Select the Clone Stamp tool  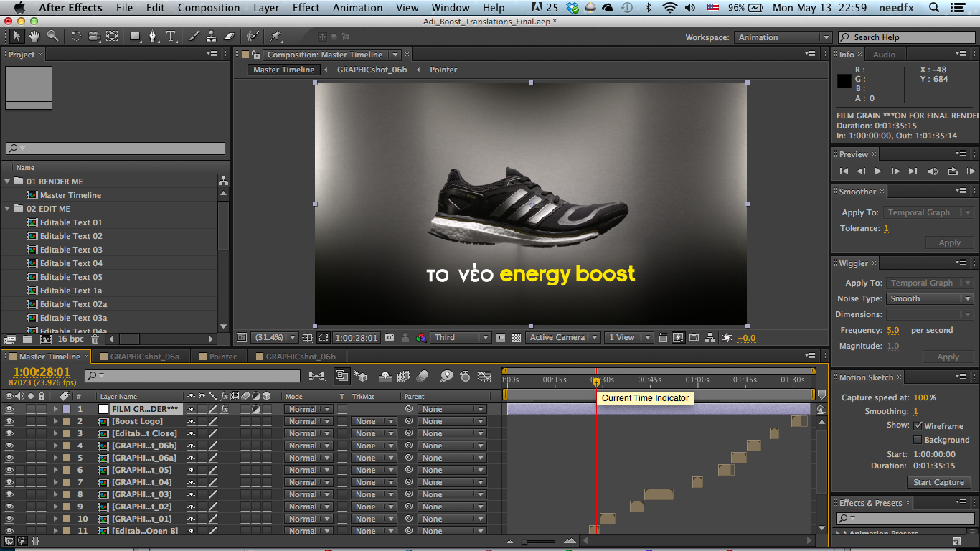pos(211,36)
